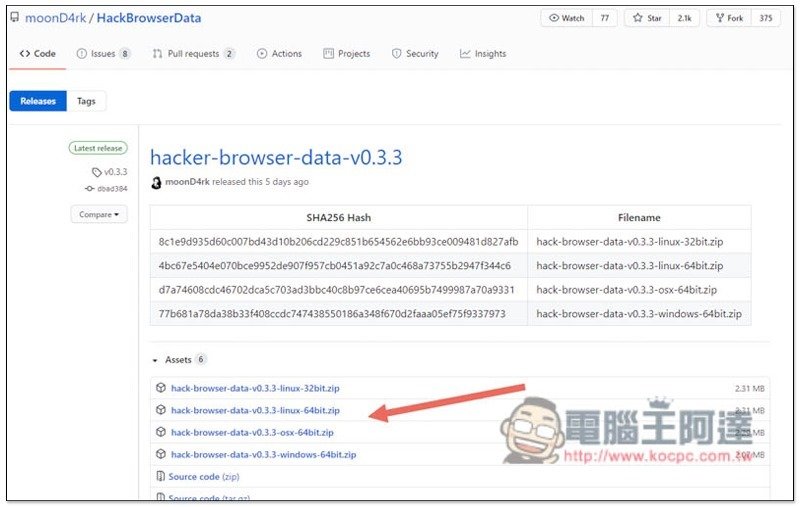Fork the repository
The image size is (800, 507).
[729, 18]
